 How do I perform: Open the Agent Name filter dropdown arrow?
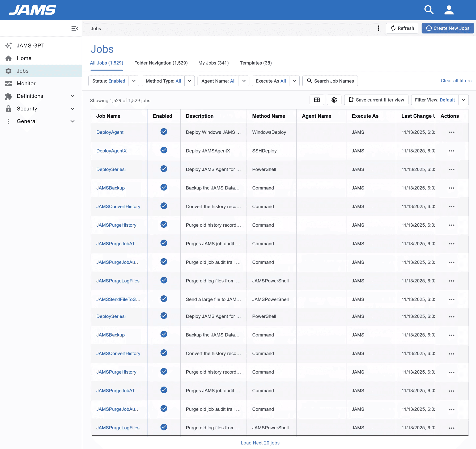coord(244,81)
